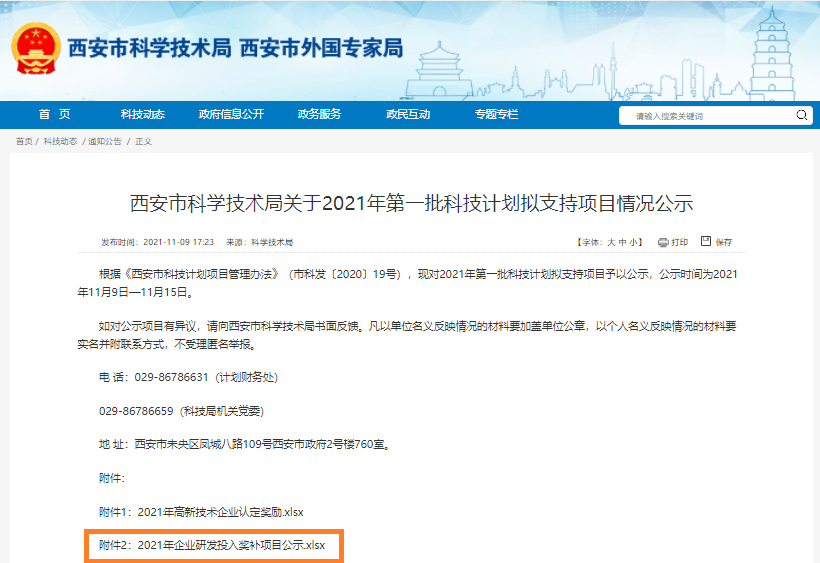The height and width of the screenshot is (563, 820).
Task: Navigate to 专题专栏 section
Action: [496, 115]
